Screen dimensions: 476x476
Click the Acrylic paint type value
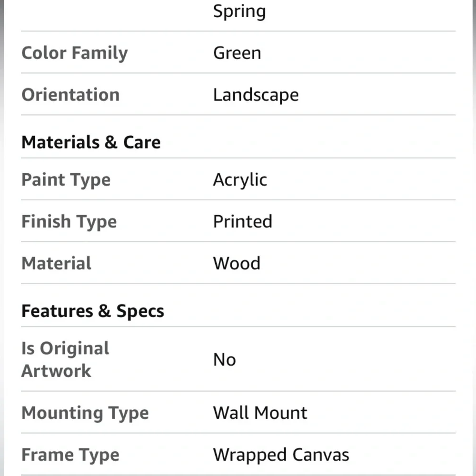(x=240, y=180)
